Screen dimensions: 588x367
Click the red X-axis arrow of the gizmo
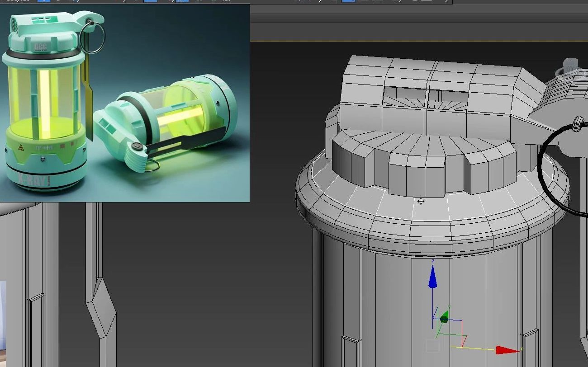[x=502, y=348]
